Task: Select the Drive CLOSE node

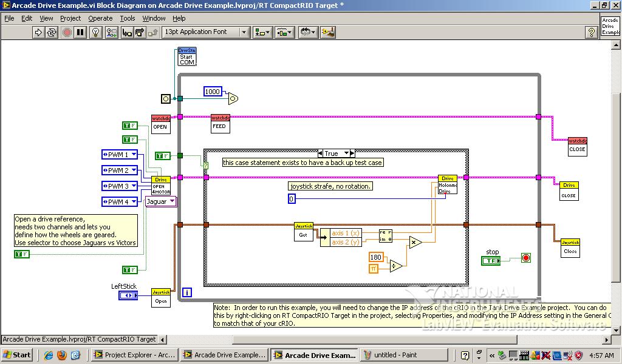Action: [569, 191]
